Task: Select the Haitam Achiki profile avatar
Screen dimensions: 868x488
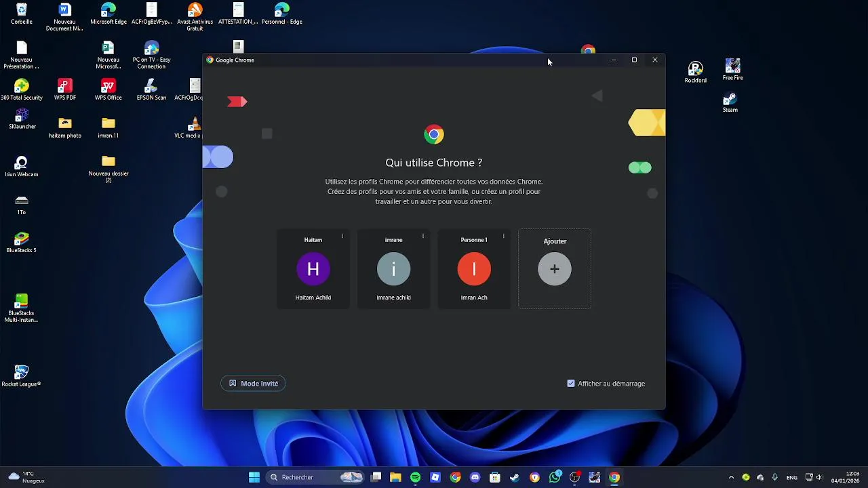Action: pos(313,269)
